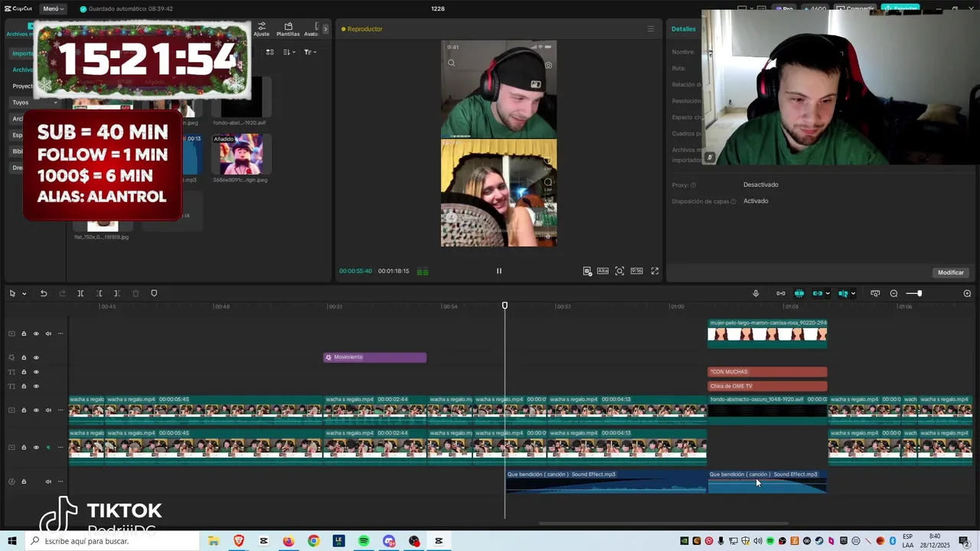Image resolution: width=980 pixels, height=551 pixels.
Task: Hide the top overlay video track
Action: point(36,334)
